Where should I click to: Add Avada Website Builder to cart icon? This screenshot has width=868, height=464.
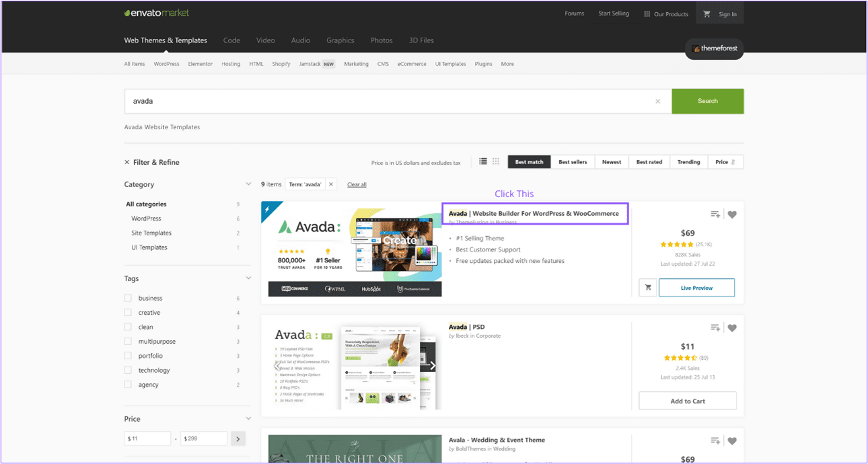point(648,288)
